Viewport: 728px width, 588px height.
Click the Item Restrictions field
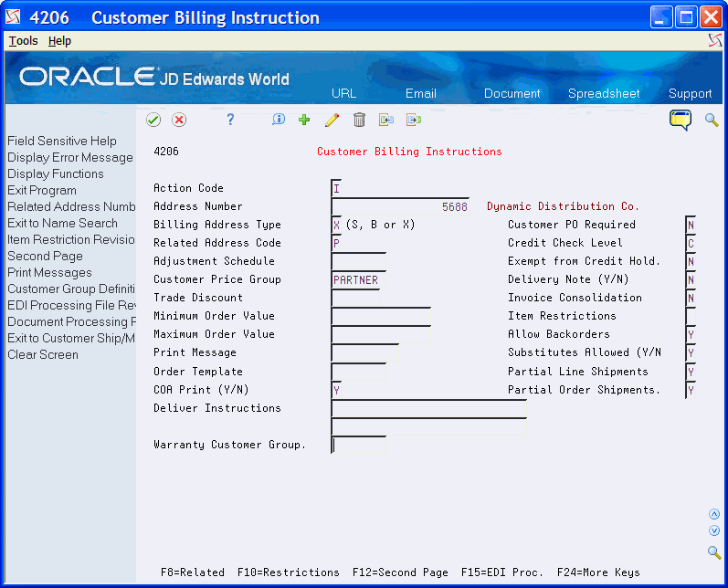coord(691,316)
